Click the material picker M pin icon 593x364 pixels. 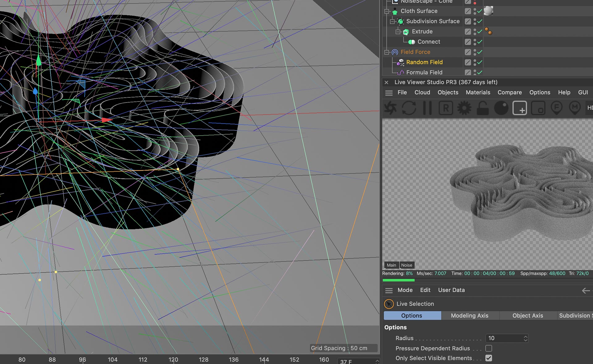click(575, 108)
